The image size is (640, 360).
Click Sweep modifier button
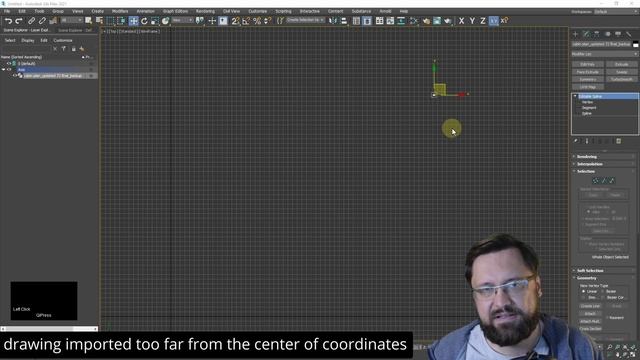click(622, 72)
